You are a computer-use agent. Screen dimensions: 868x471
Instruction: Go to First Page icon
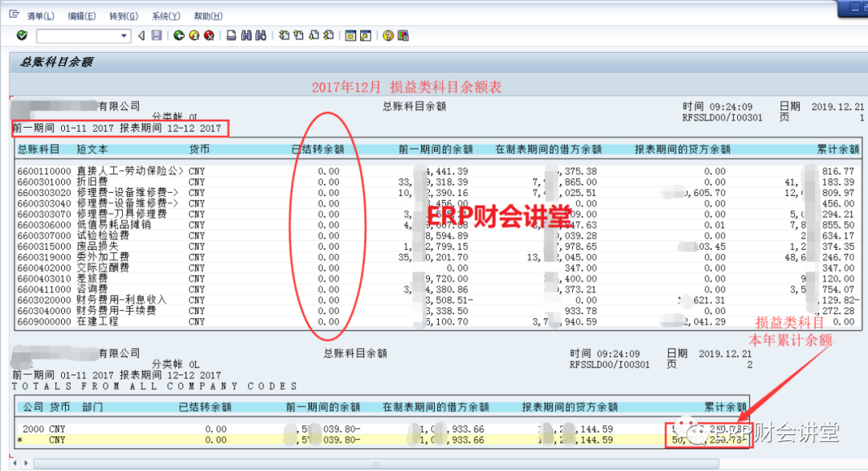[x=284, y=35]
